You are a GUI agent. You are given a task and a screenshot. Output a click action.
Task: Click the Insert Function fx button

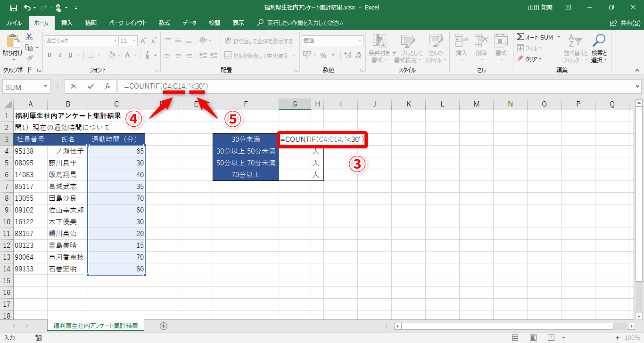[107, 87]
